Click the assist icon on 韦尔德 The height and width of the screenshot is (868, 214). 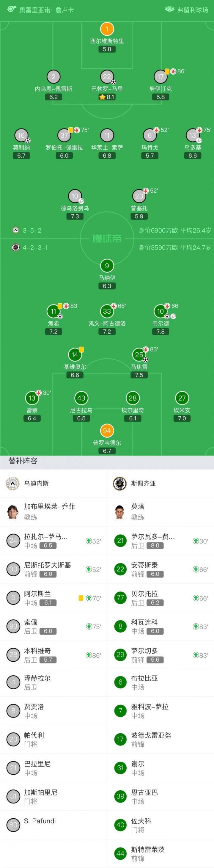pos(173,316)
